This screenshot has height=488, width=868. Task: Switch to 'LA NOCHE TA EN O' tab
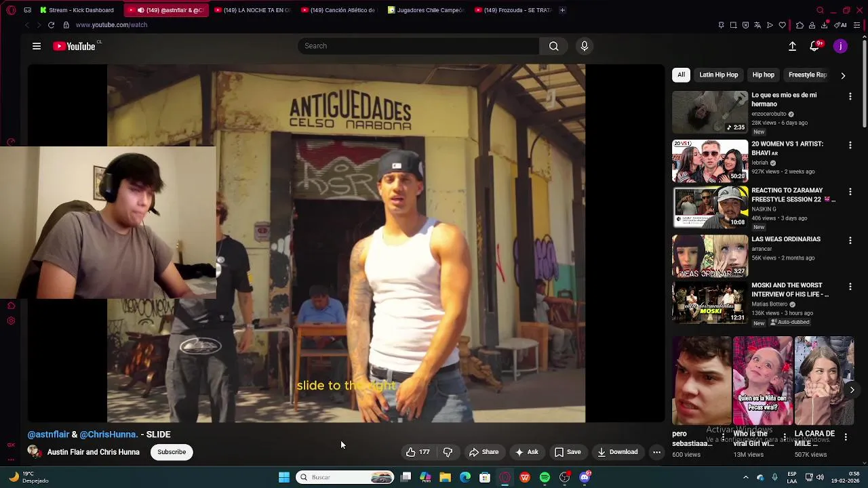click(252, 10)
